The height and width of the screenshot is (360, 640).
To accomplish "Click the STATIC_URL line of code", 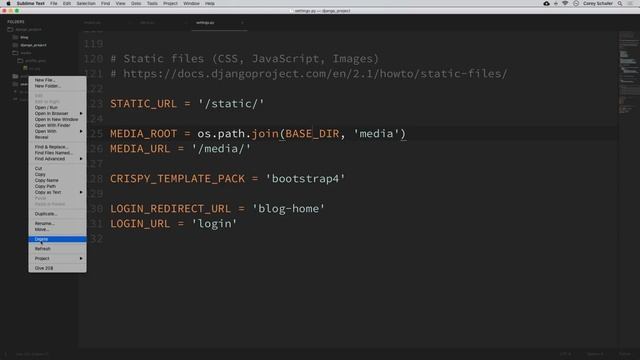I will (x=187, y=104).
